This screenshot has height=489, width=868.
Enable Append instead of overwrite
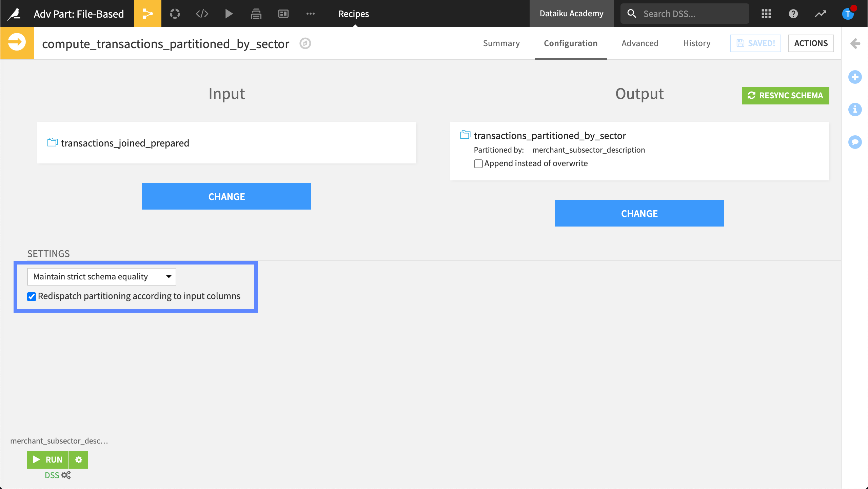tap(478, 164)
